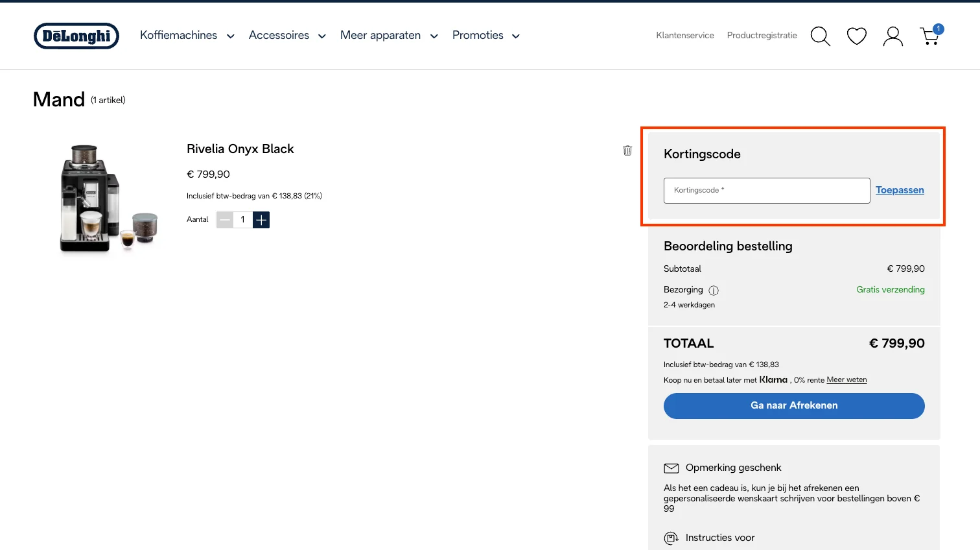Expand the Accessoires menu chevron
Screen dimensions: 980x550
pos(321,36)
